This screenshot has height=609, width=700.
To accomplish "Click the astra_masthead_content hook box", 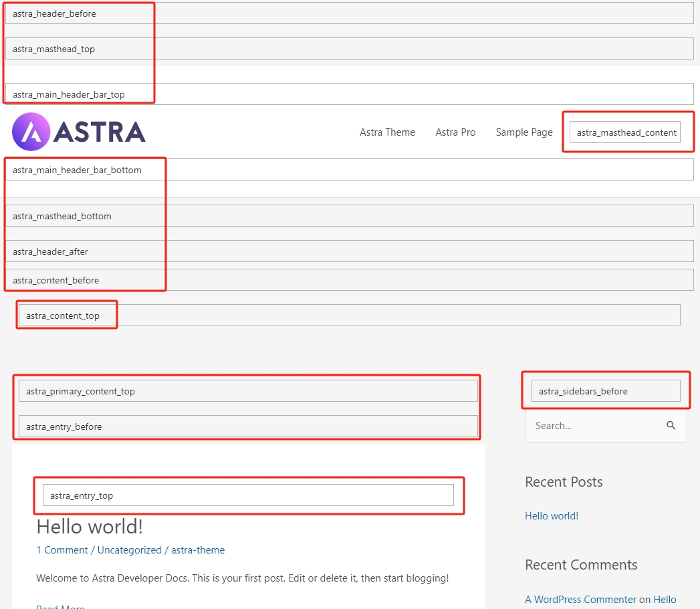I will tap(625, 132).
